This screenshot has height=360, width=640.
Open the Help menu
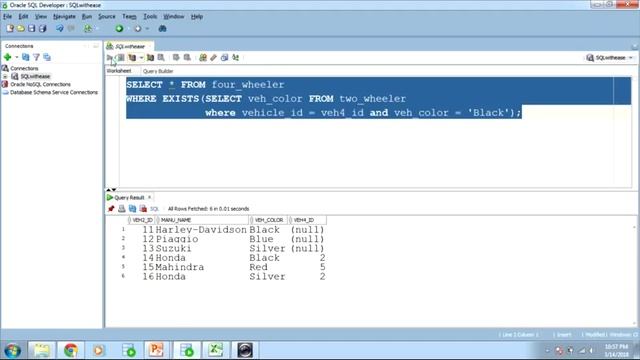(197, 16)
